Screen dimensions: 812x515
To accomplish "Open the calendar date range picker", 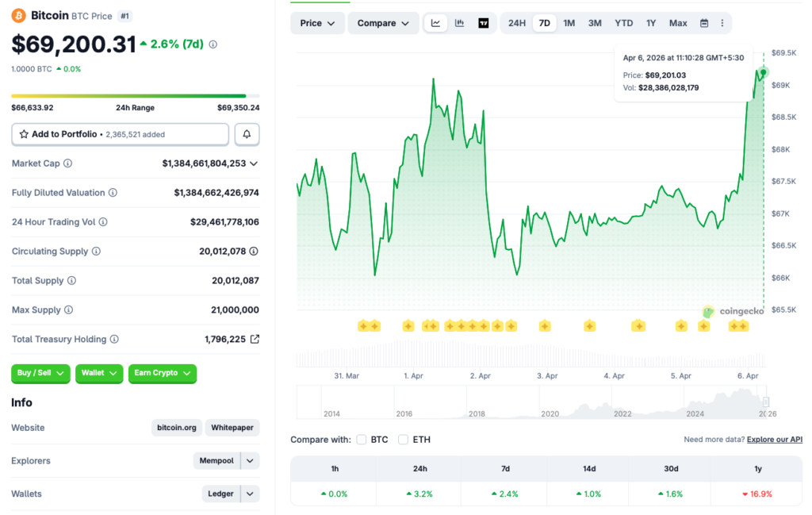I will pyautogui.click(x=704, y=23).
